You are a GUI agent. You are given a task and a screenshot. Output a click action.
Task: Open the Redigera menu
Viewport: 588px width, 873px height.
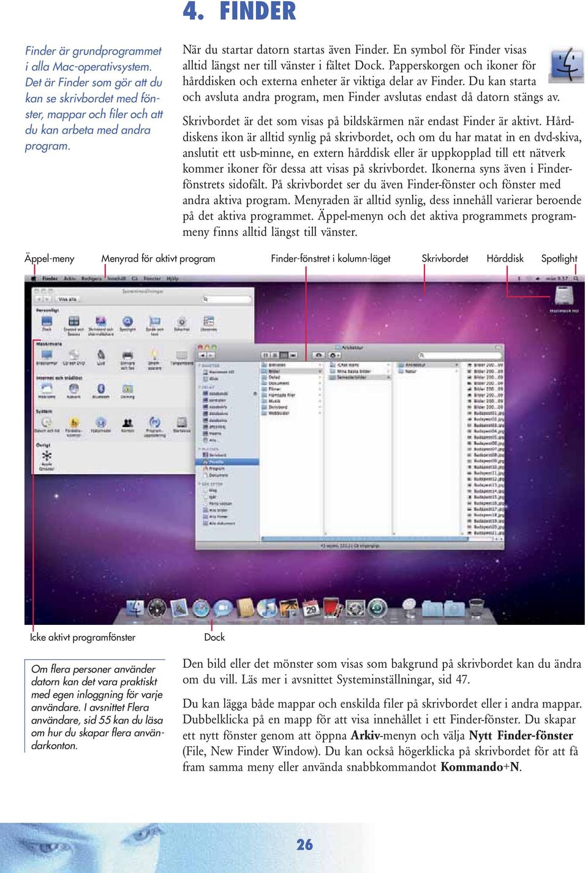tap(92, 279)
